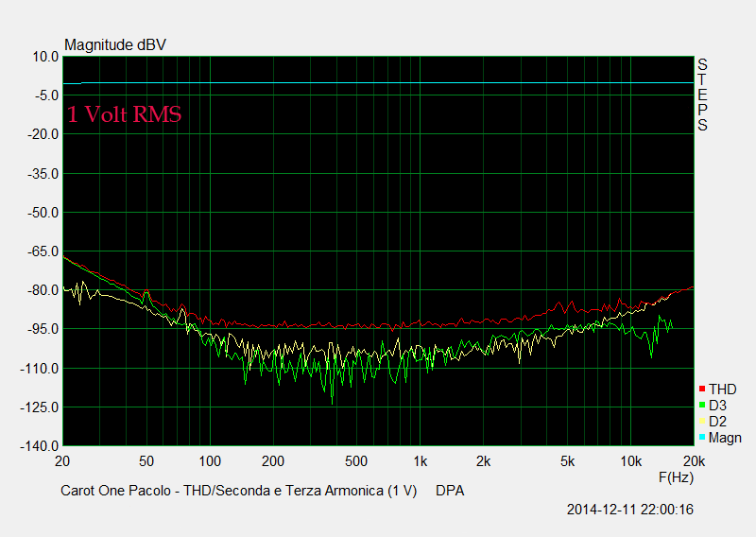Screen dimensions: 756x537
Task: Click the cyan Magn legend swatch
Action: click(x=701, y=438)
